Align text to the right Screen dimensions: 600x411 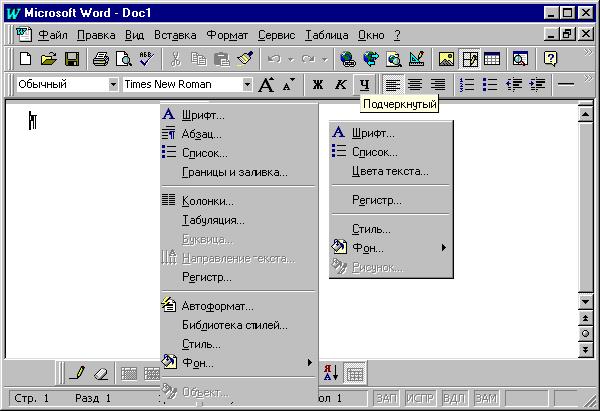point(438,85)
